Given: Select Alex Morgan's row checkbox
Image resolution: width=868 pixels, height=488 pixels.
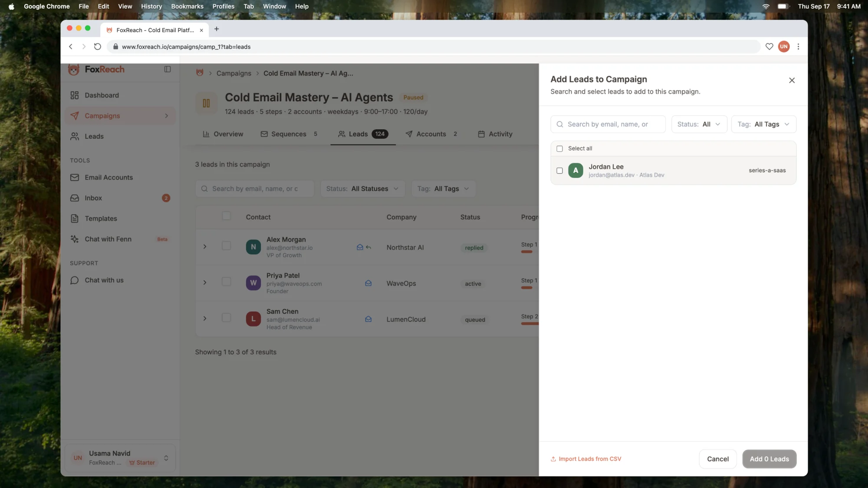Looking at the screenshot, I should pyautogui.click(x=226, y=246).
